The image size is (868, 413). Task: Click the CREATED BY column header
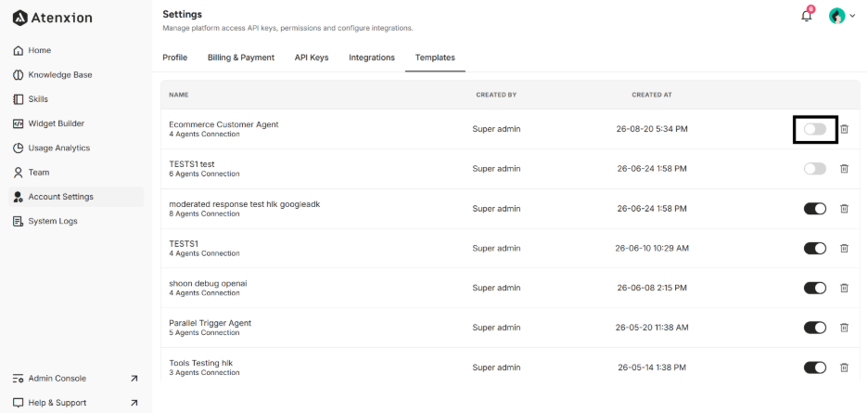click(496, 95)
